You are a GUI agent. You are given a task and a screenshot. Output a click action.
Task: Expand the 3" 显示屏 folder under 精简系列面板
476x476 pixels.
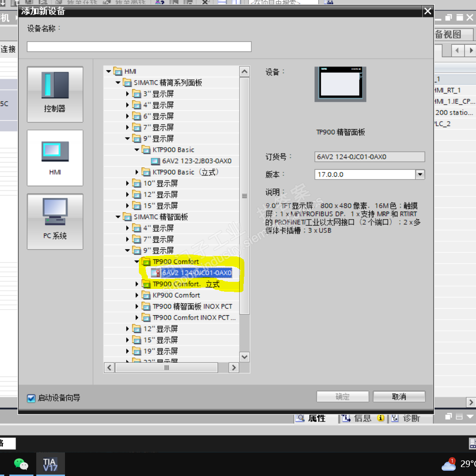pyautogui.click(x=128, y=94)
